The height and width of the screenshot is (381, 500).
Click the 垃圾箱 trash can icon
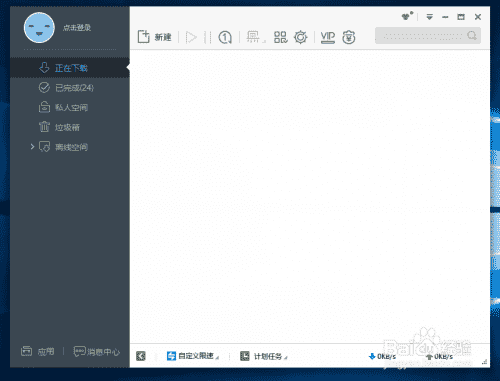point(44,127)
